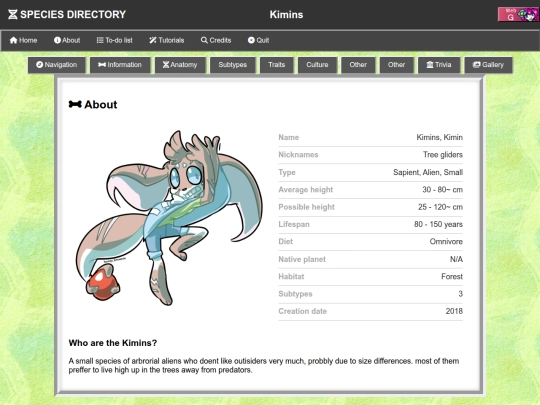Click the 'Sapient, Alien, Small' type value

point(428,172)
